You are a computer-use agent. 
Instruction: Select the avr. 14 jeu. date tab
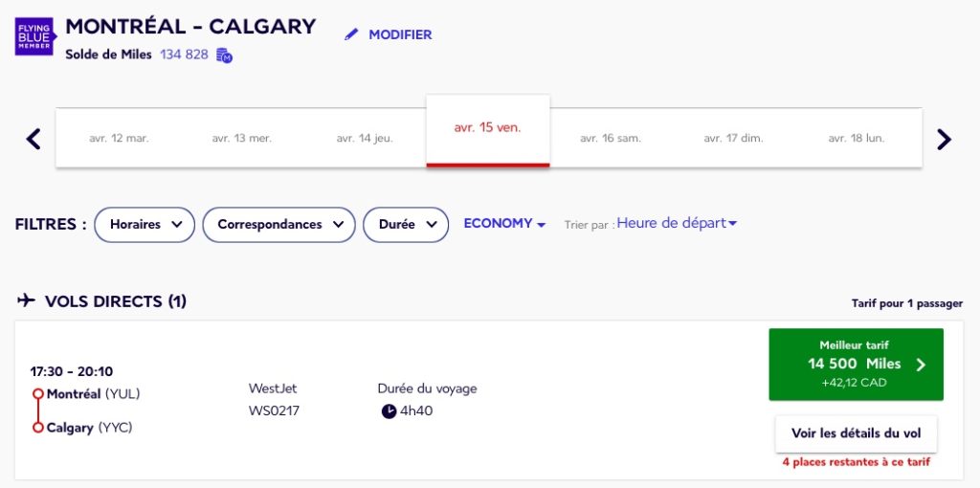[x=365, y=138]
